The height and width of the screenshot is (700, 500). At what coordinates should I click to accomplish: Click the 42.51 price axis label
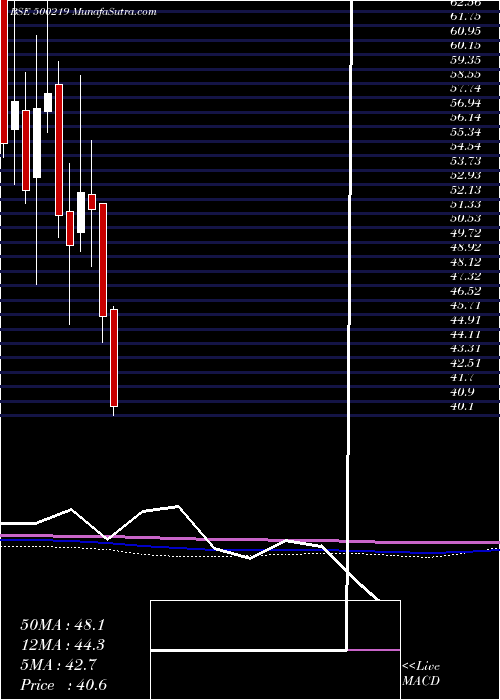tap(465, 363)
